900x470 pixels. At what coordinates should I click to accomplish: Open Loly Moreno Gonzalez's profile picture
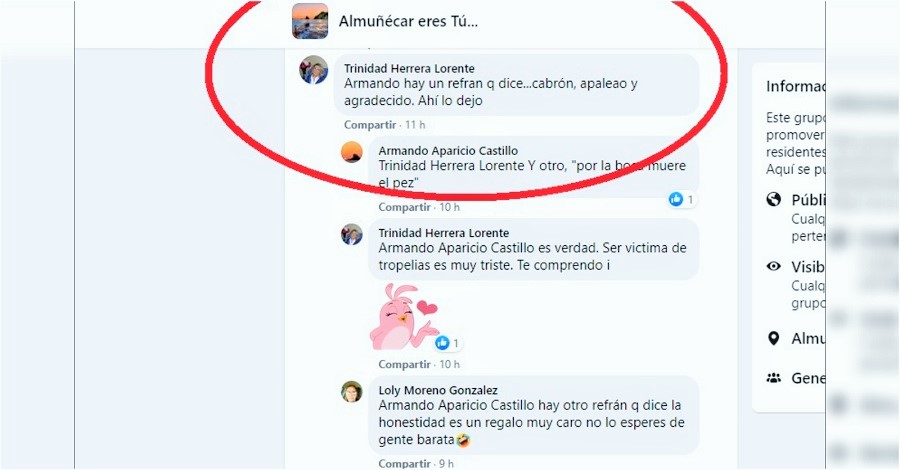(x=352, y=391)
